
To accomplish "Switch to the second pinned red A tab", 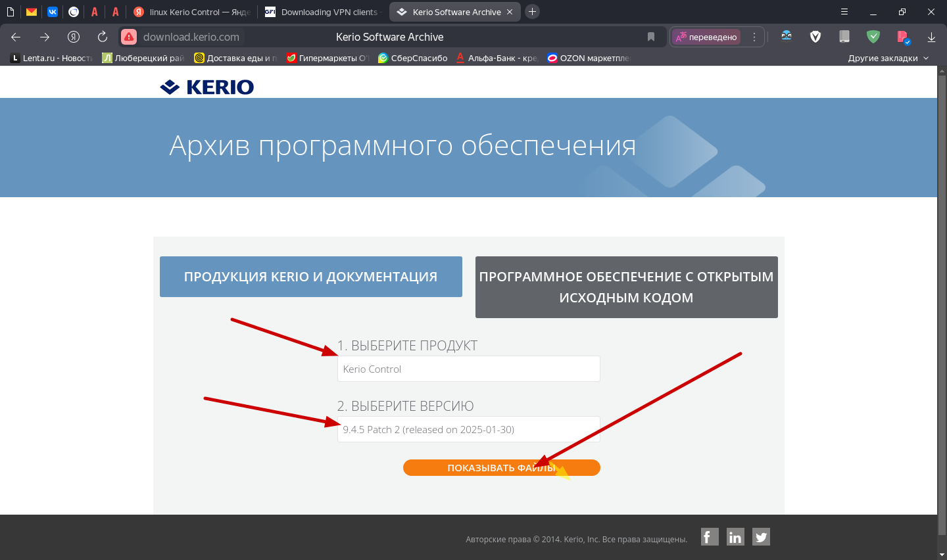I will coord(116,12).
